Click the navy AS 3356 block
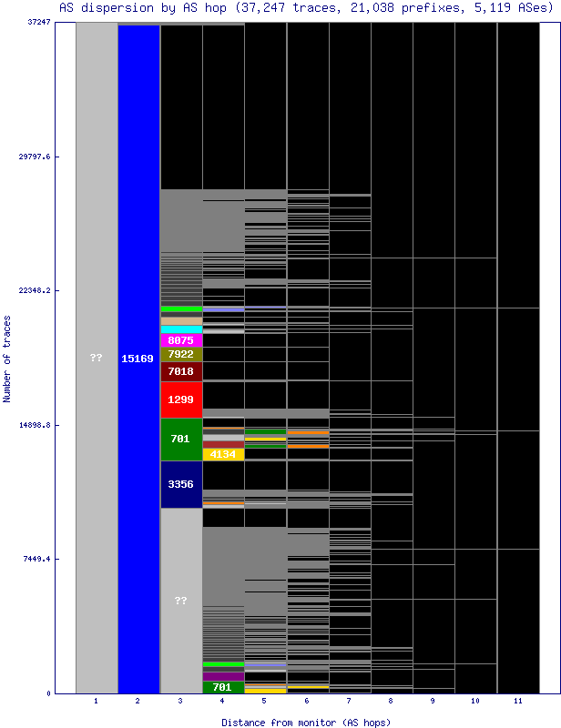 point(180,484)
